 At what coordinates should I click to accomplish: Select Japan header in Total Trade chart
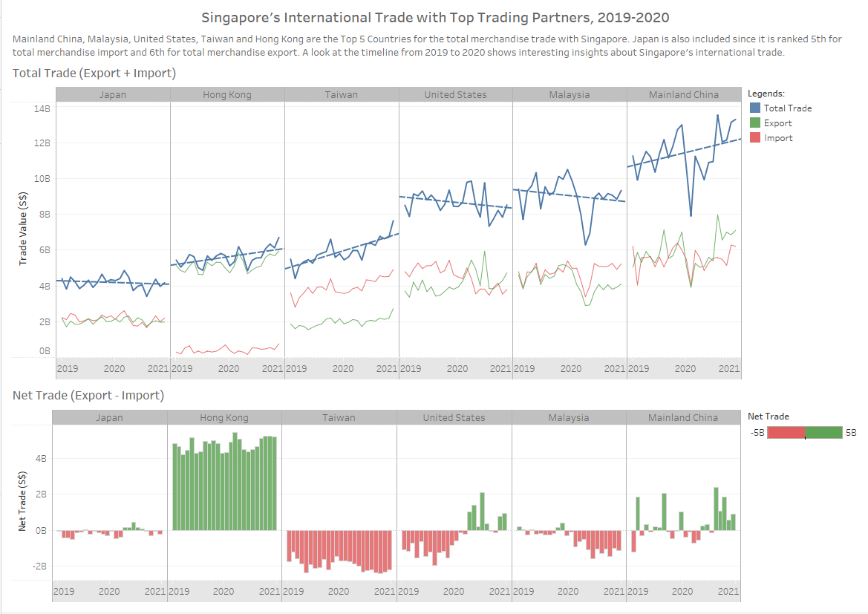tap(112, 94)
